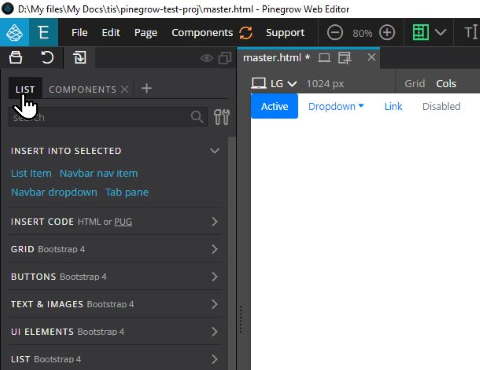This screenshot has height=370, width=480.
Task: Open the Support menu
Action: click(285, 33)
